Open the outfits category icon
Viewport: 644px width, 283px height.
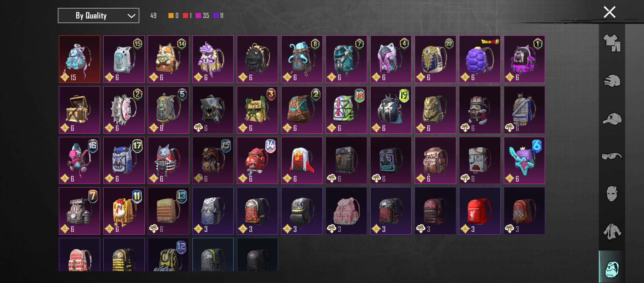point(612,43)
